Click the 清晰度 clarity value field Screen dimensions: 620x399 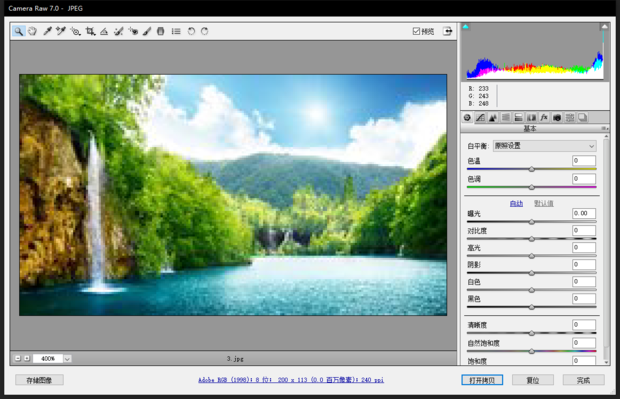(584, 325)
